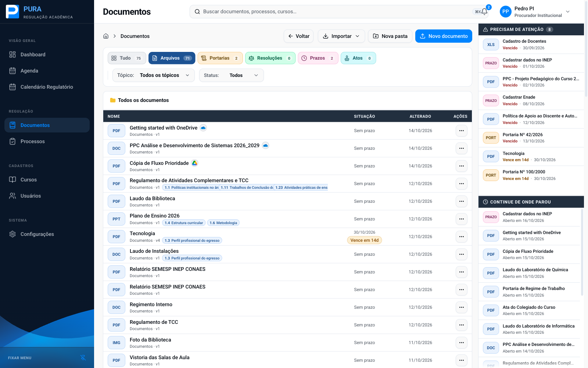Select the Resoluções filter tab

point(270,58)
